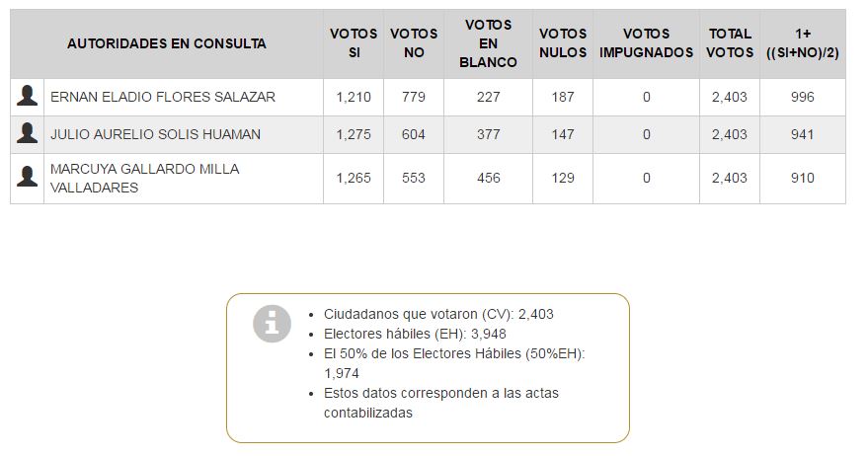Image resolution: width=868 pixels, height=456 pixels.
Task: Click the person icon beside Julio Aurelio Solis Huaman
Action: coord(28,134)
